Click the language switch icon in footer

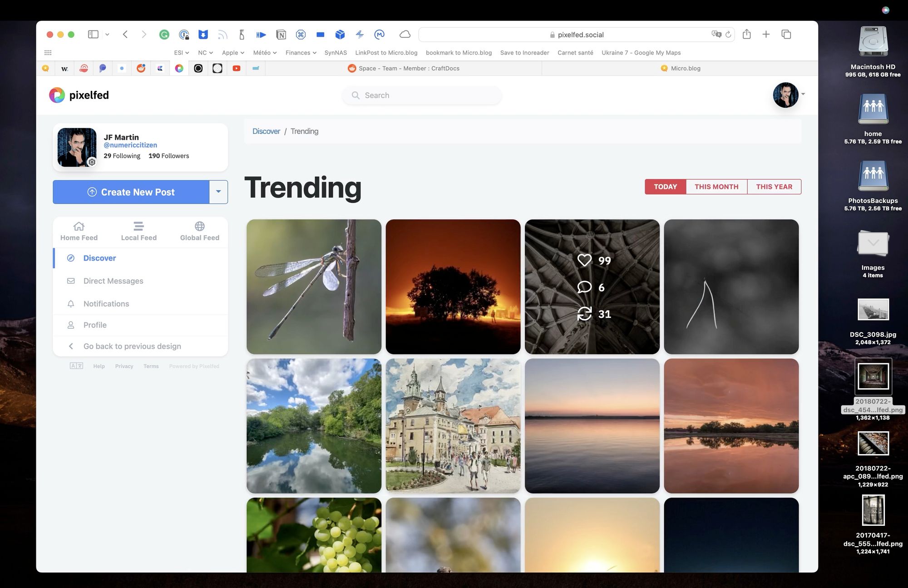click(76, 366)
